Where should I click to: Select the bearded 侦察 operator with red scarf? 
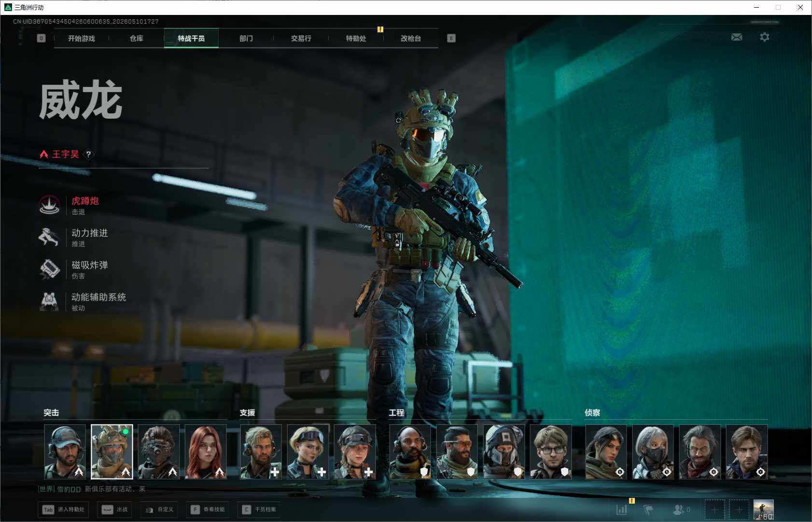click(x=700, y=452)
